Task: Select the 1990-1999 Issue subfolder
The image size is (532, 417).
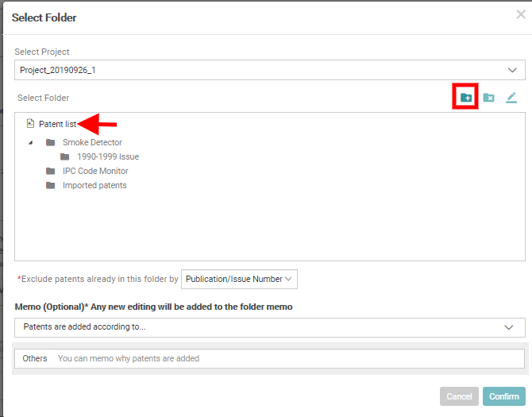Action: (x=108, y=156)
